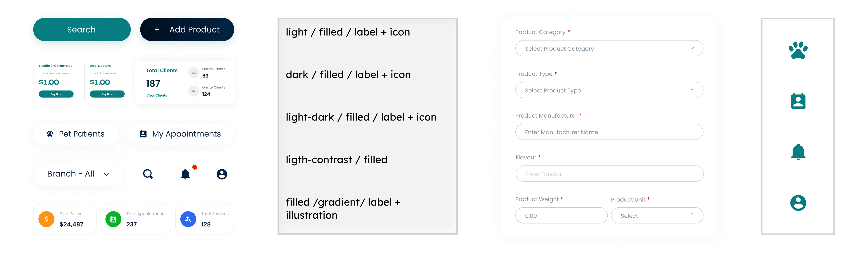
Task: Focus the Enter Manufacturer Name field
Action: (609, 132)
